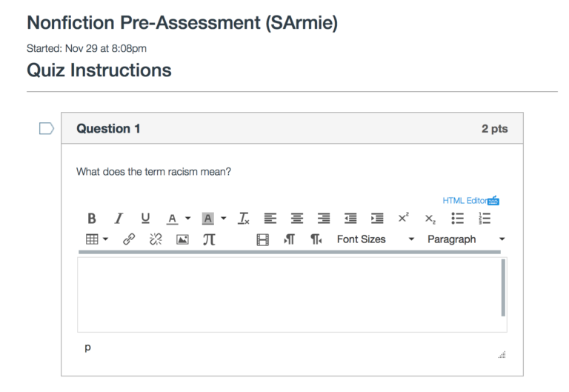The image size is (569, 392).
Task: Insert media using the film icon
Action: click(262, 239)
